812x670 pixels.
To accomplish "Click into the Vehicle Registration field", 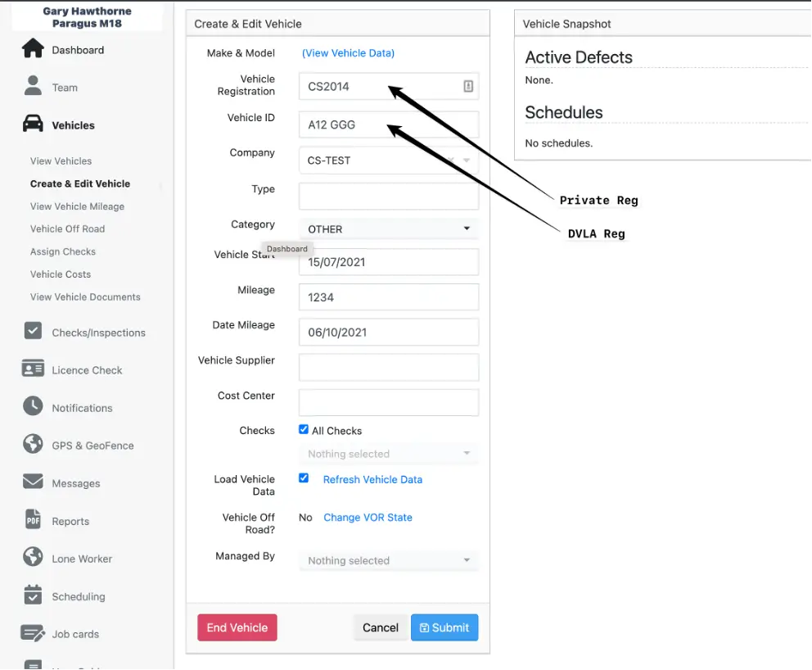I will click(381, 86).
